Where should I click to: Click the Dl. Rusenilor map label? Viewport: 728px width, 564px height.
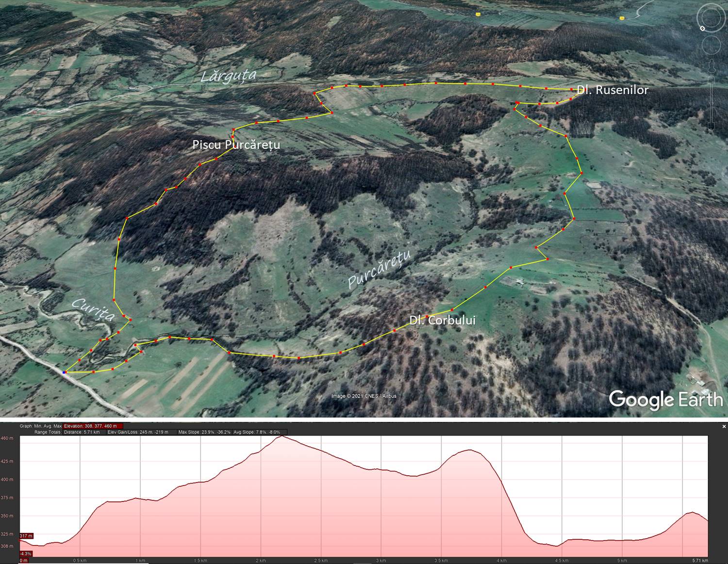point(612,90)
